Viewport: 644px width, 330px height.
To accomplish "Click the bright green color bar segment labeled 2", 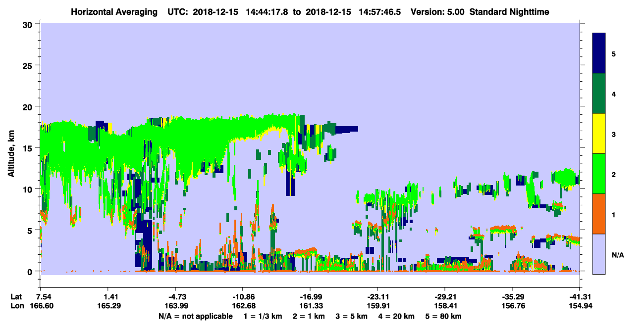I will (599, 174).
